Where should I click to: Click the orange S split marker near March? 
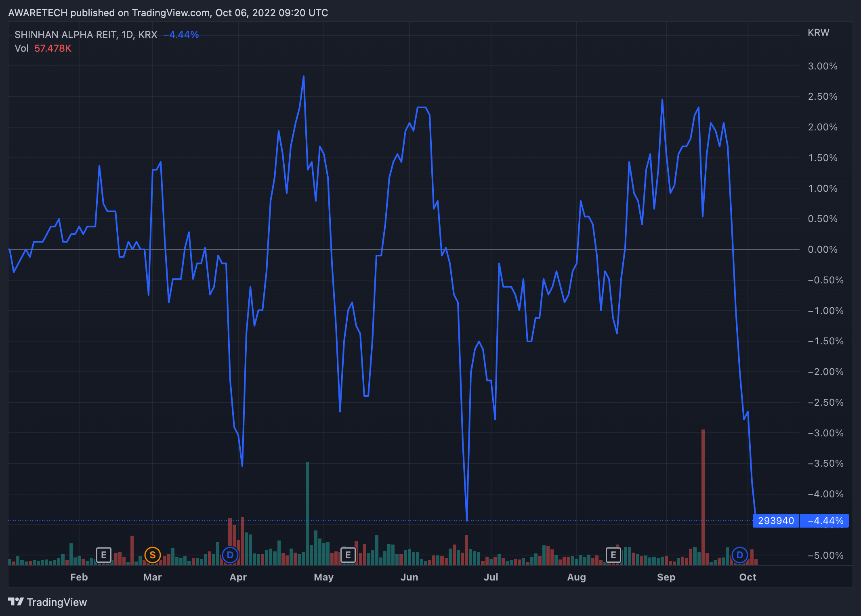[153, 555]
